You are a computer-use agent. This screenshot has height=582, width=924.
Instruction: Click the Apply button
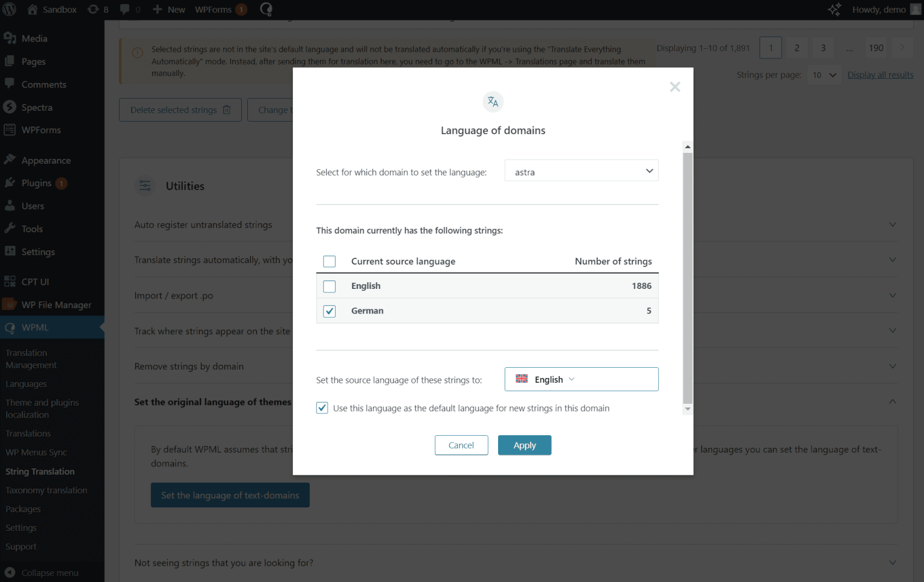pyautogui.click(x=524, y=445)
